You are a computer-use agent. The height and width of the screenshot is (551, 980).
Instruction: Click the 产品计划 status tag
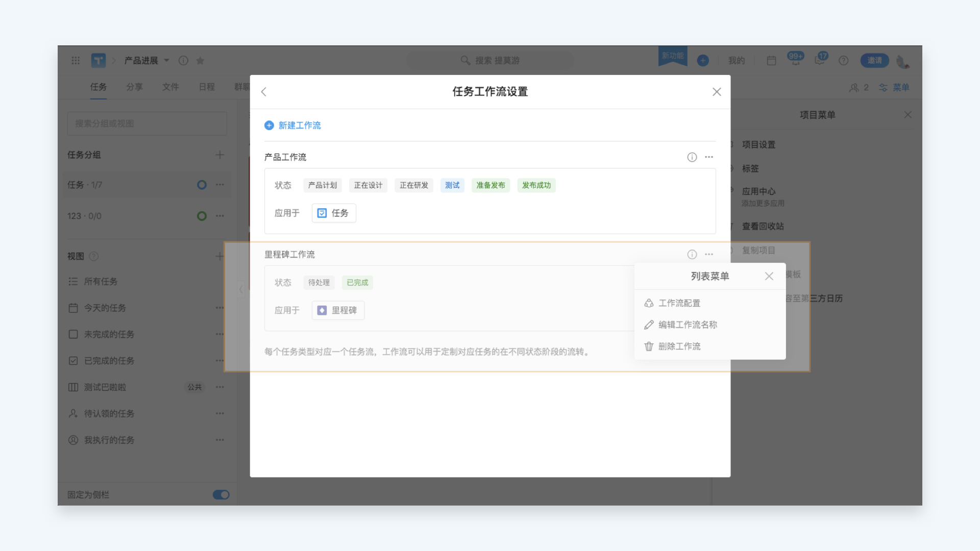click(x=323, y=185)
